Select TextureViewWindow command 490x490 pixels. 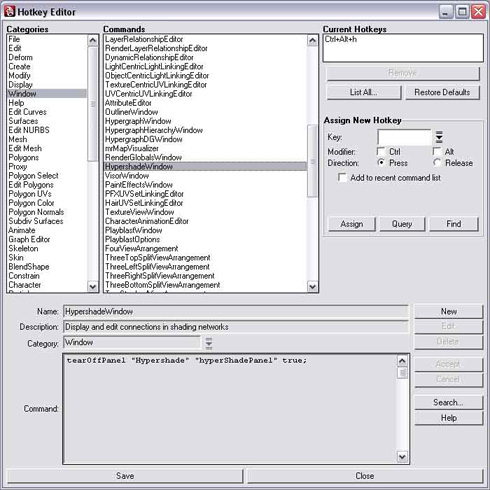[x=205, y=212]
